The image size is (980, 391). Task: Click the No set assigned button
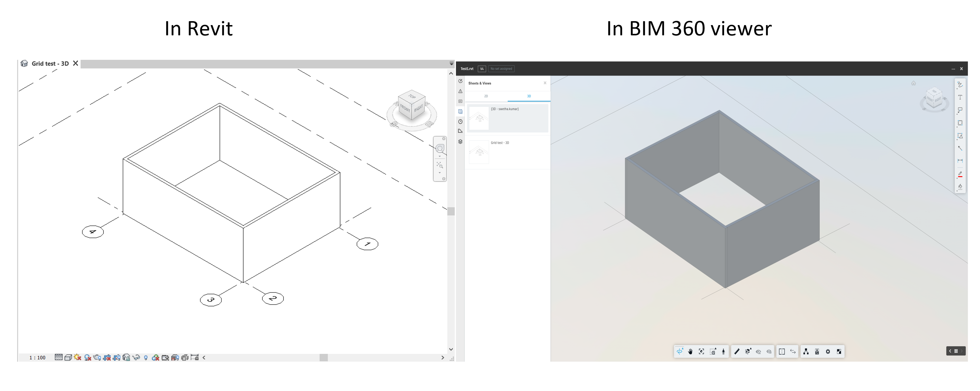(x=501, y=69)
